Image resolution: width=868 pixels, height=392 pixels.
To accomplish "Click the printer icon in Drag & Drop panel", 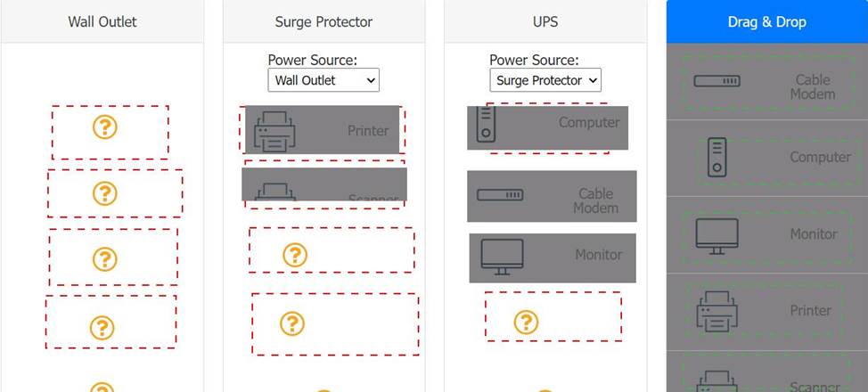I will click(717, 311).
